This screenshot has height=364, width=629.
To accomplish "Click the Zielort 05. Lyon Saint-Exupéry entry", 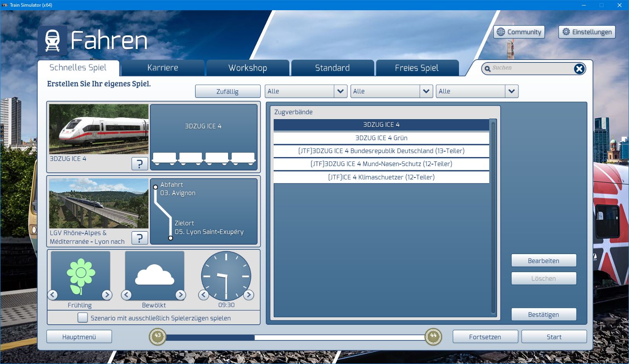I will tap(209, 227).
